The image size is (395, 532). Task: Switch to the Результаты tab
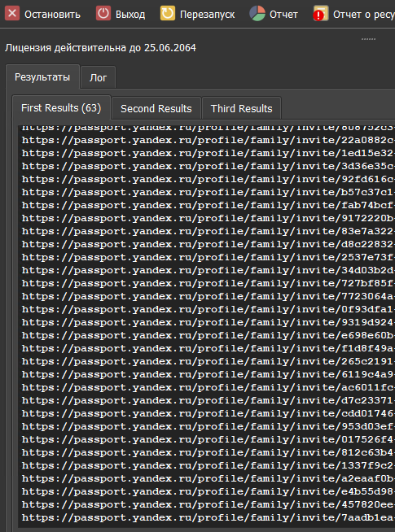42,77
